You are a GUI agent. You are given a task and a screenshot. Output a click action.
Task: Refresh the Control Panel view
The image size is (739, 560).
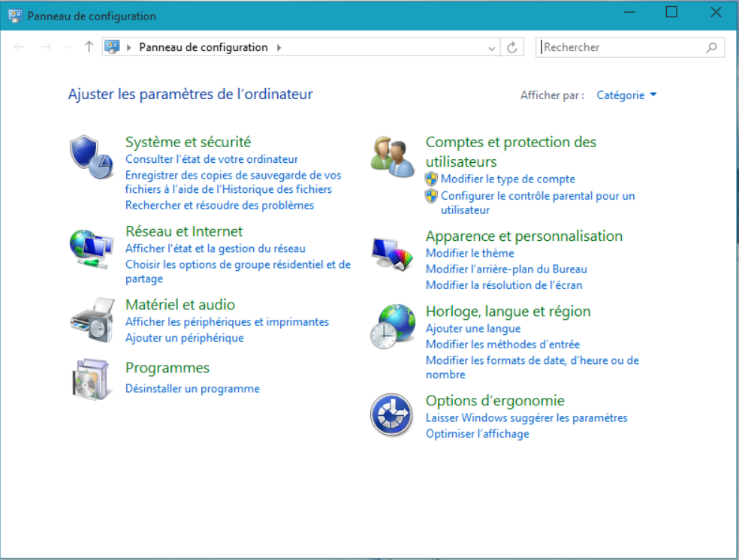click(x=512, y=47)
